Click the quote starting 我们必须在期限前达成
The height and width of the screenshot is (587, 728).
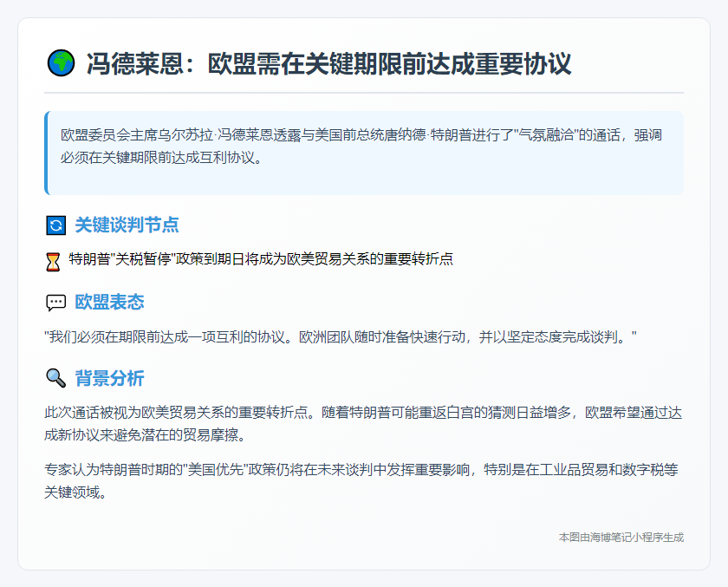(x=341, y=336)
